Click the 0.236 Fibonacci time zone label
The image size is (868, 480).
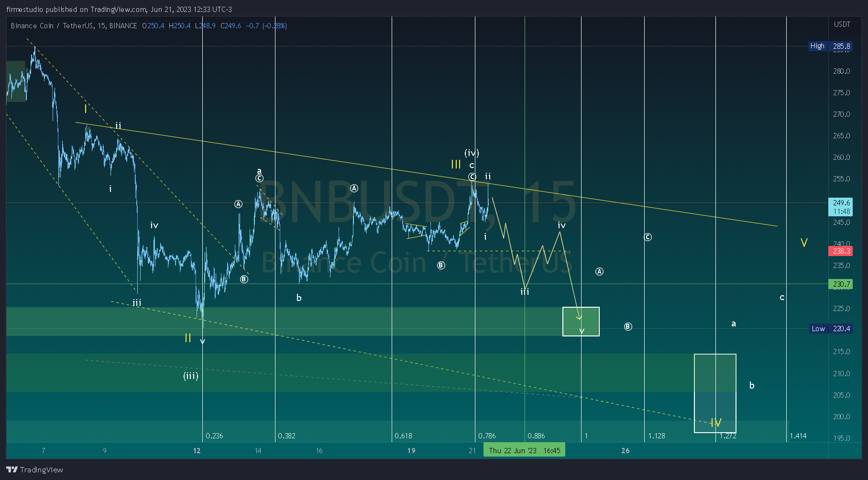tap(214, 436)
